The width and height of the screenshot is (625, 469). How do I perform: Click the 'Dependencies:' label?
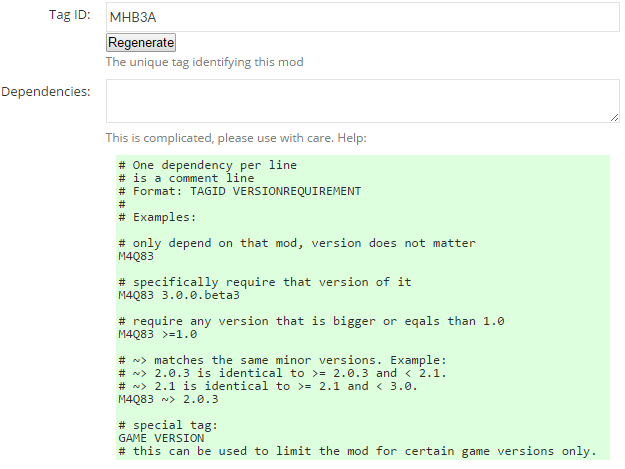[x=46, y=92]
